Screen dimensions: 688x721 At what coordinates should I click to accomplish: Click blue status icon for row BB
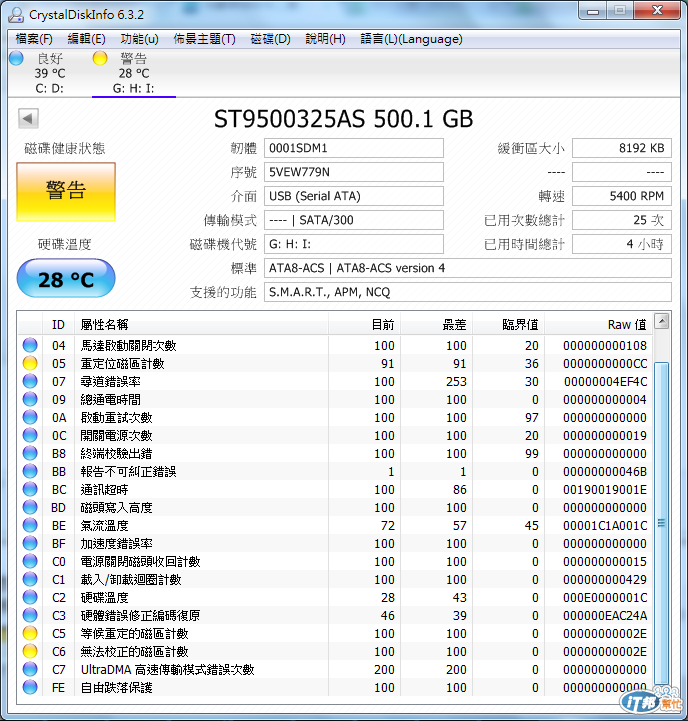pyautogui.click(x=30, y=471)
